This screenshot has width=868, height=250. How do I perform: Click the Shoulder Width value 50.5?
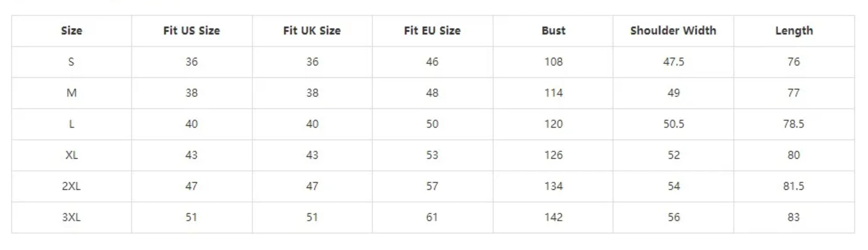pos(673,124)
